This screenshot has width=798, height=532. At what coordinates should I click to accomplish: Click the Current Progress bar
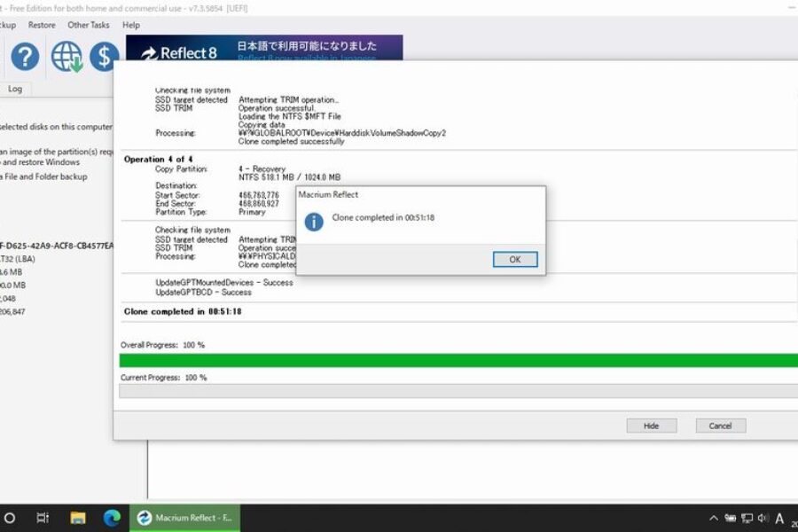[x=458, y=391]
